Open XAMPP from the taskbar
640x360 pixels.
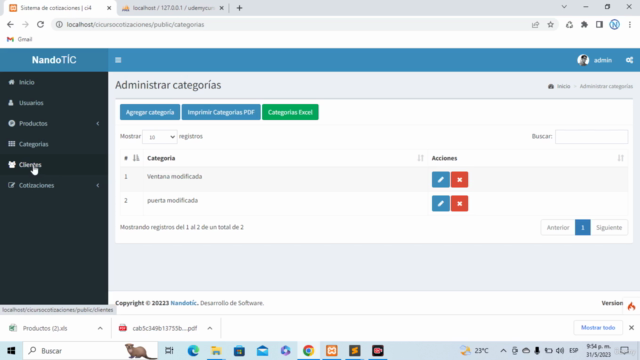pyautogui.click(x=331, y=351)
